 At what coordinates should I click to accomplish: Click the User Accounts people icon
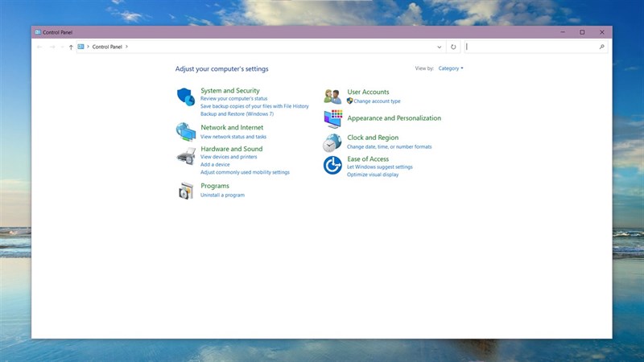[x=332, y=97]
